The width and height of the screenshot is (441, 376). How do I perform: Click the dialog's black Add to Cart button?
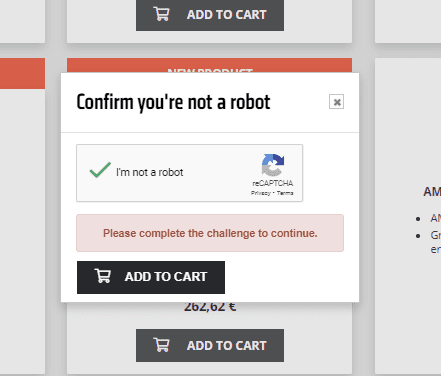point(151,277)
